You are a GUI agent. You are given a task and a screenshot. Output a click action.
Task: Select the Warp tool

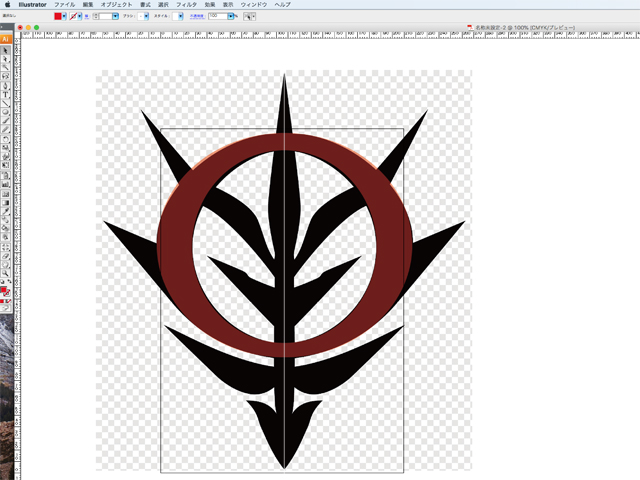click(6, 156)
